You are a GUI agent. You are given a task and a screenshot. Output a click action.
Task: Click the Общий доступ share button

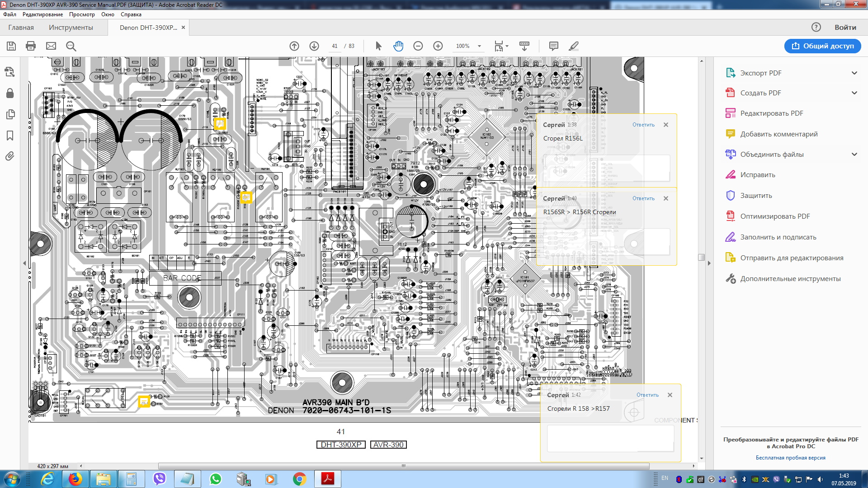pyautogui.click(x=823, y=46)
